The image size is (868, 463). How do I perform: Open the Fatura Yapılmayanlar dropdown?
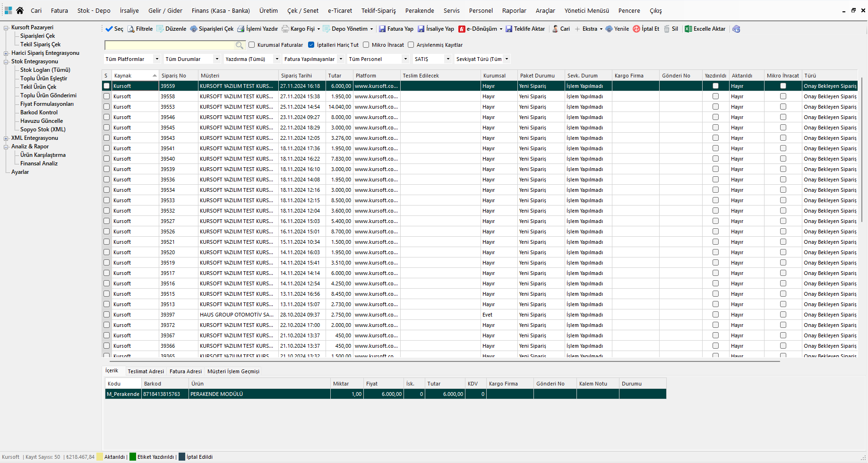click(313, 59)
